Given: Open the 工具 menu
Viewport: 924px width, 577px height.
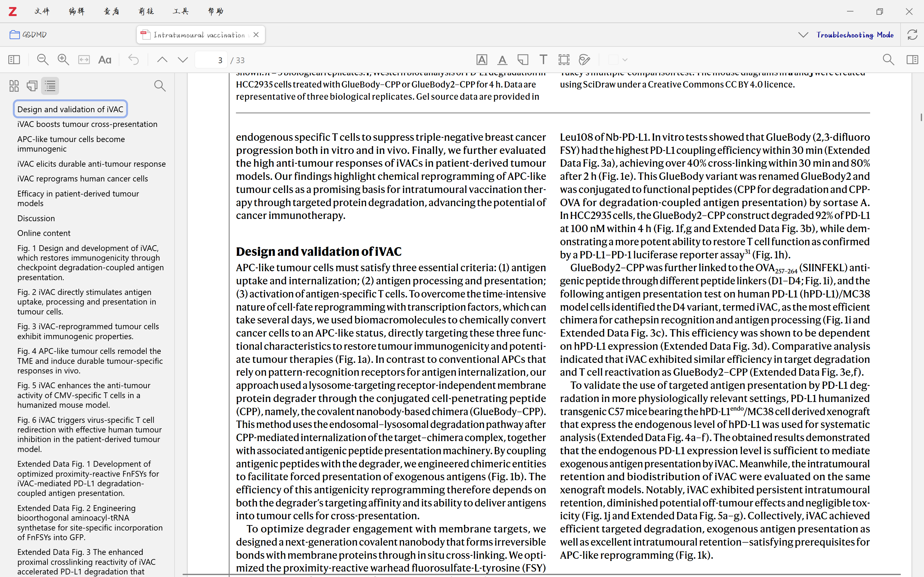Looking at the screenshot, I should pos(180,12).
